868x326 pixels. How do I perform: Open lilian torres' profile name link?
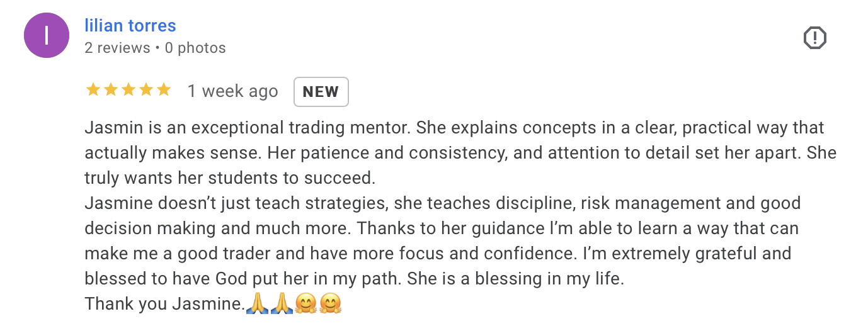click(x=130, y=26)
